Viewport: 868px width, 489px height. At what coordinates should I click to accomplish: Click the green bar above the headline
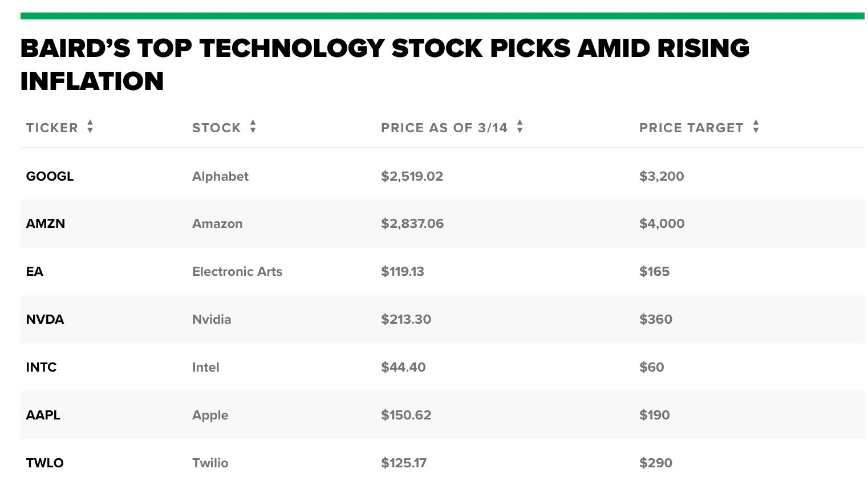(x=434, y=15)
